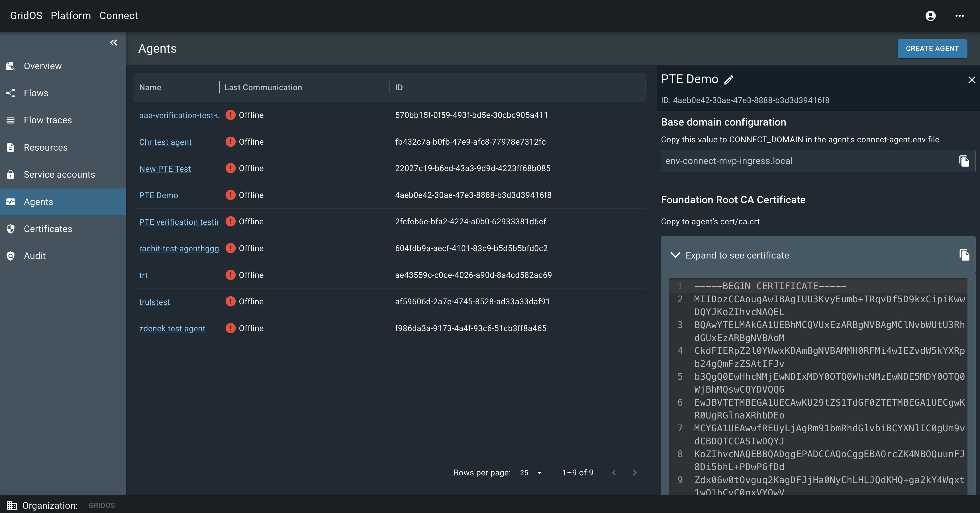Click the Service accounts lock icon
Screen dimensions: 980x513
pos(11,175)
